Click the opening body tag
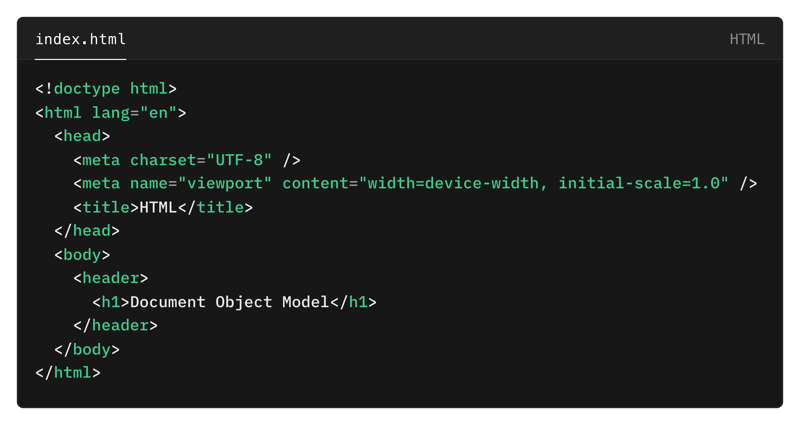Screen dimensions: 800x425 pos(82,255)
